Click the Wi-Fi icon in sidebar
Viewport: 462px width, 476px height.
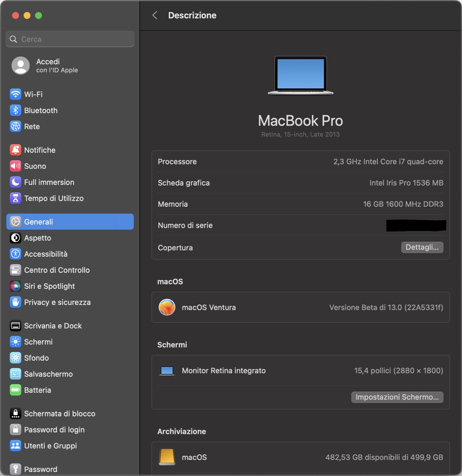(x=15, y=94)
